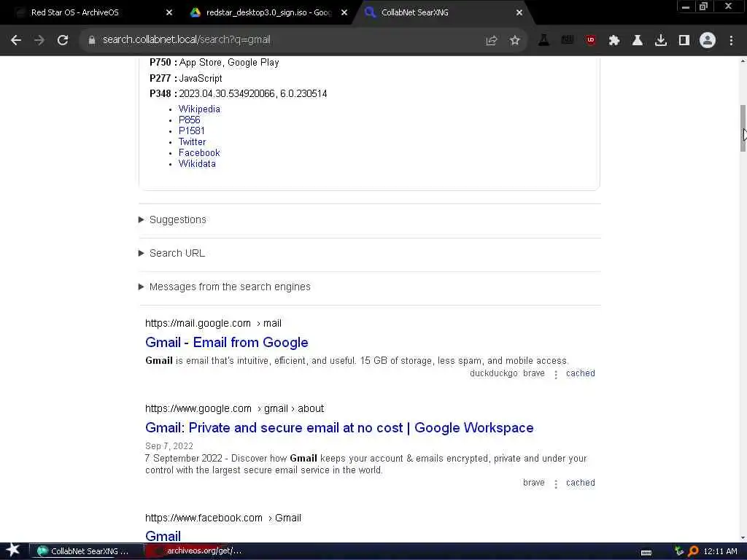Click the forward navigation arrow
This screenshot has width=747, height=560.
(39, 41)
